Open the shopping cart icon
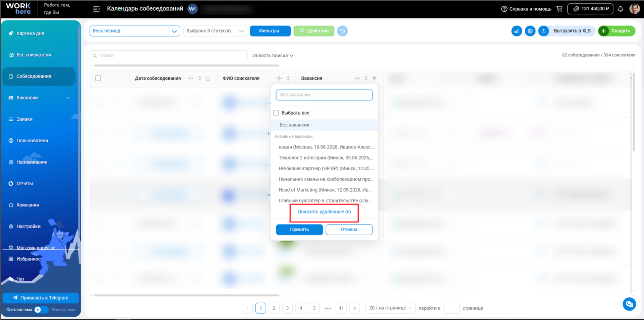This screenshot has height=320, width=644. (559, 9)
